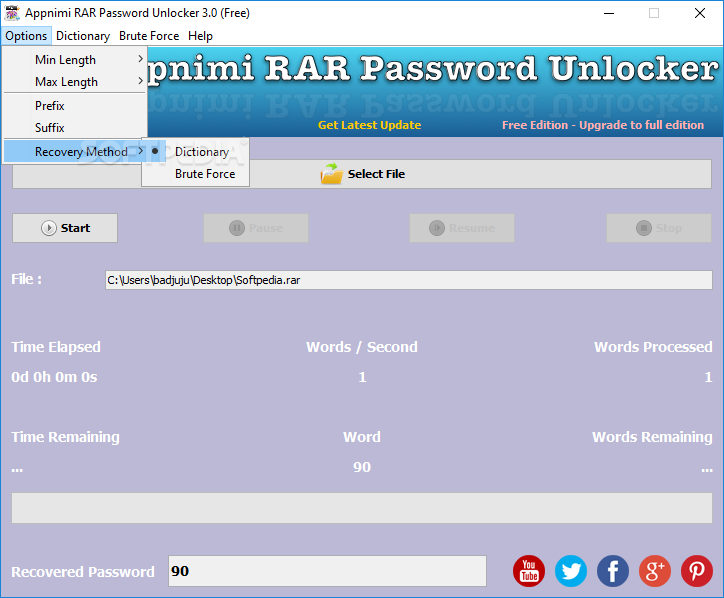Click the Words / Second label
The image size is (724, 598).
click(x=362, y=347)
